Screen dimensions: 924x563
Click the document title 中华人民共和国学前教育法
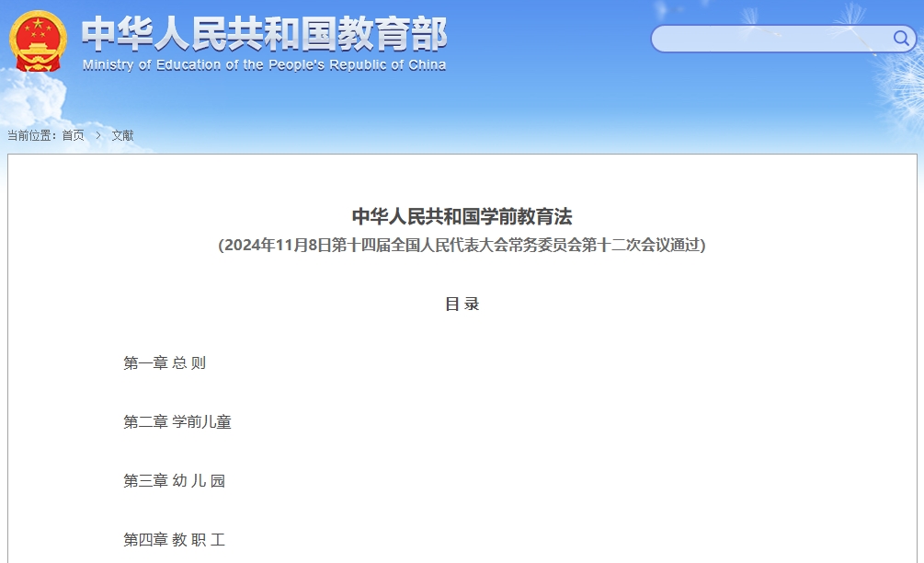coord(462,216)
